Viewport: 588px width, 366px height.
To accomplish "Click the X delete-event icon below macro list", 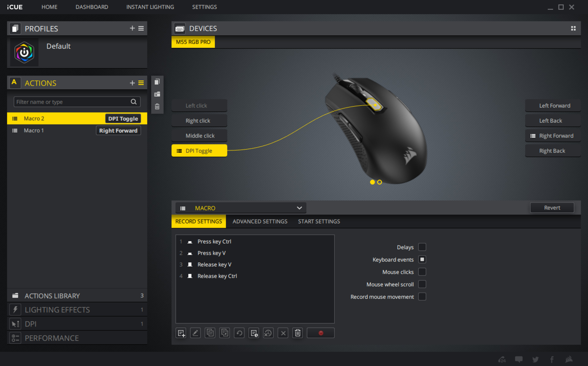I will click(x=283, y=333).
